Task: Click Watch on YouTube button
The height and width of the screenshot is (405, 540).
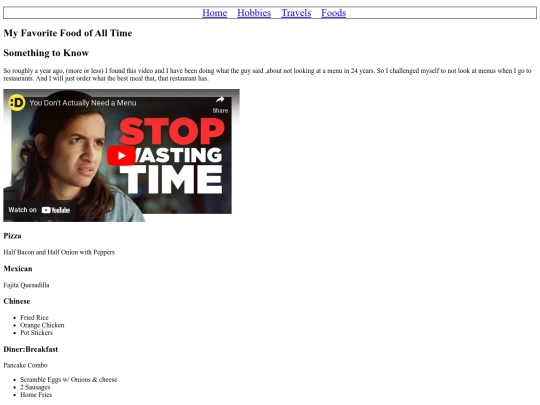Action: coord(39,210)
